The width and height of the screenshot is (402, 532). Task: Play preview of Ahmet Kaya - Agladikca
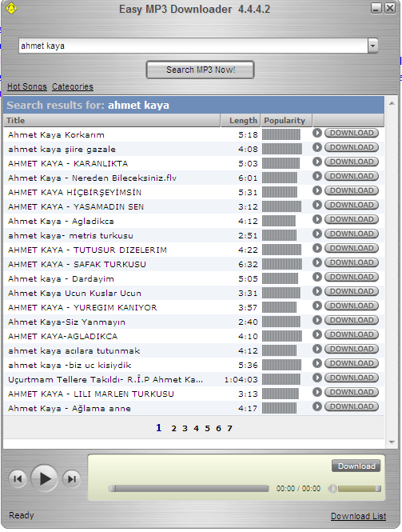point(317,219)
